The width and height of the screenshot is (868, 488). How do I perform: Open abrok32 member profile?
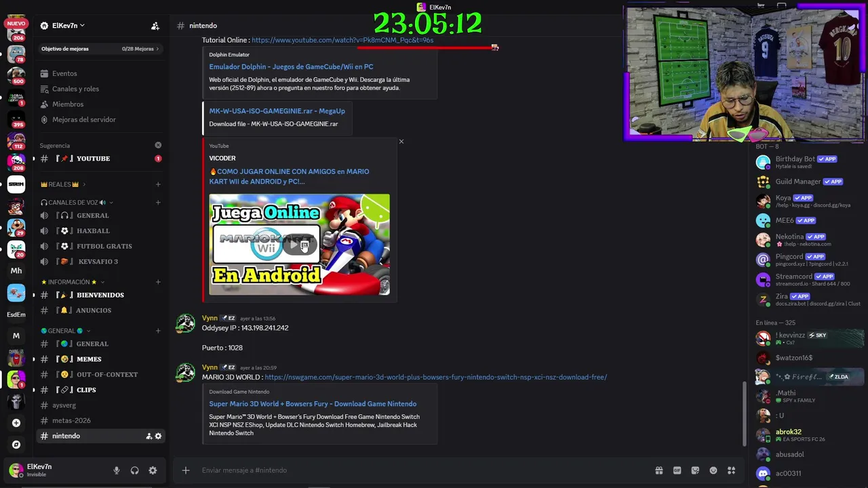click(x=808, y=434)
